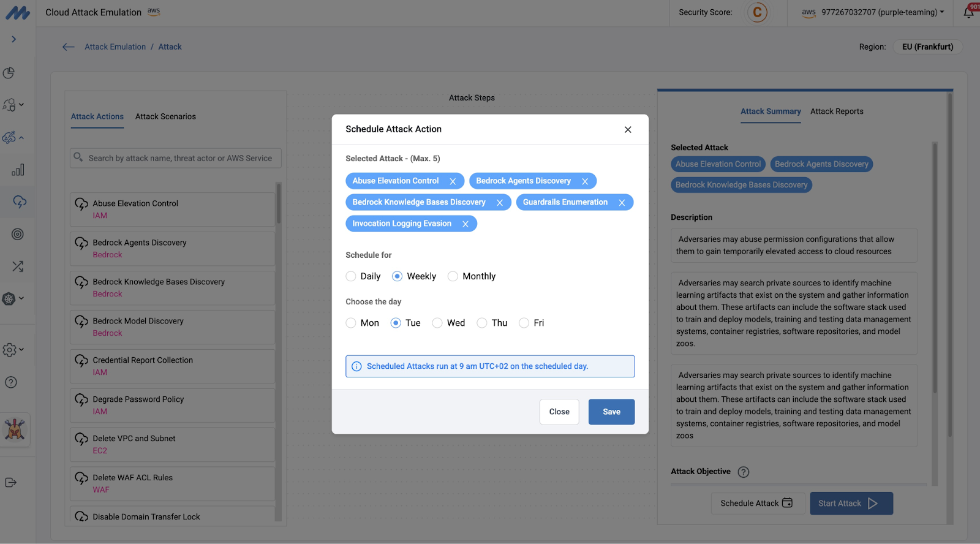Open the EU (Frankfurt) region selector
The image size is (980, 544).
[x=927, y=47]
